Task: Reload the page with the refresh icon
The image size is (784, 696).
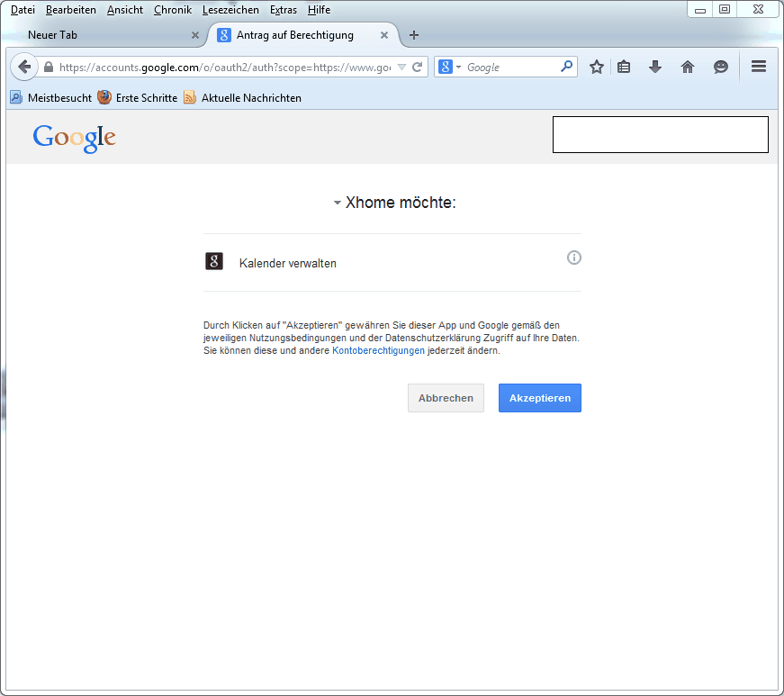Action: click(417, 68)
